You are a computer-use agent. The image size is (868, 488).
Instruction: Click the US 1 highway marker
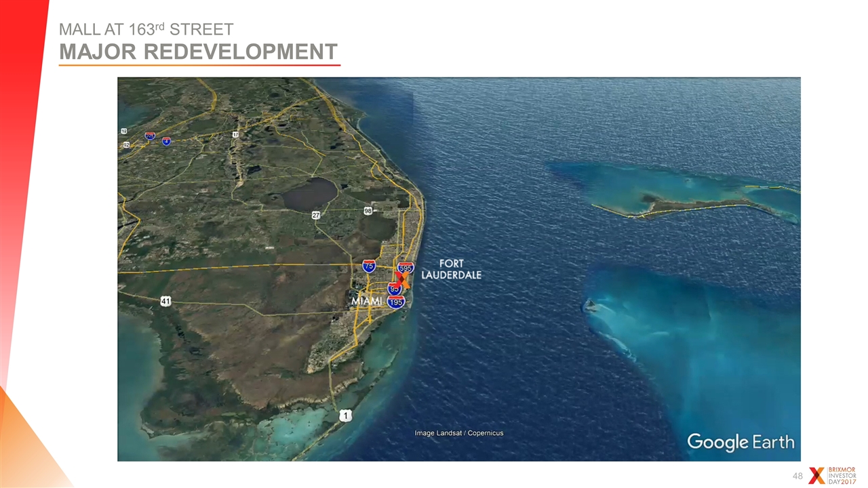coord(346,415)
